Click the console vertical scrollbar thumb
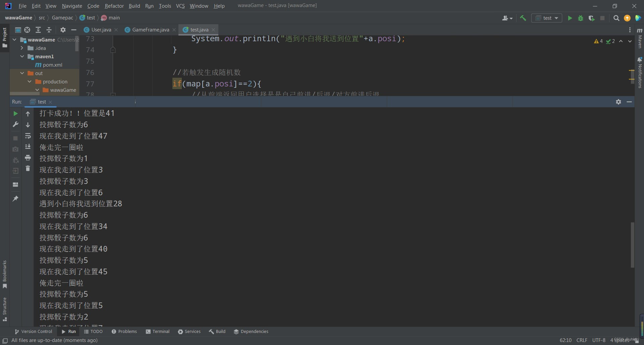The image size is (644, 345). point(632,245)
